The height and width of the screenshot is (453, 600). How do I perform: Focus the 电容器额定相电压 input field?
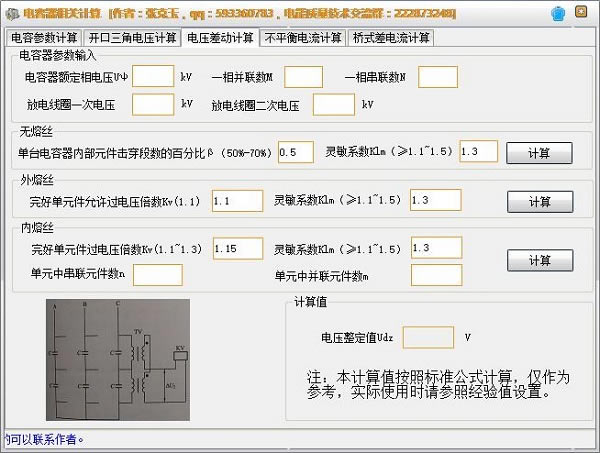(153, 76)
